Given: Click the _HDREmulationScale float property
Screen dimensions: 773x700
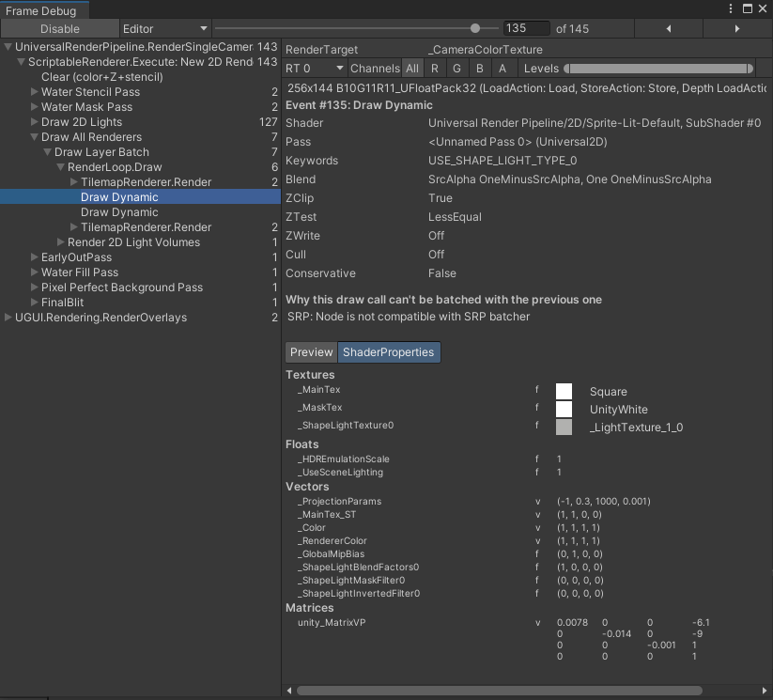Looking at the screenshot, I should [x=343, y=459].
